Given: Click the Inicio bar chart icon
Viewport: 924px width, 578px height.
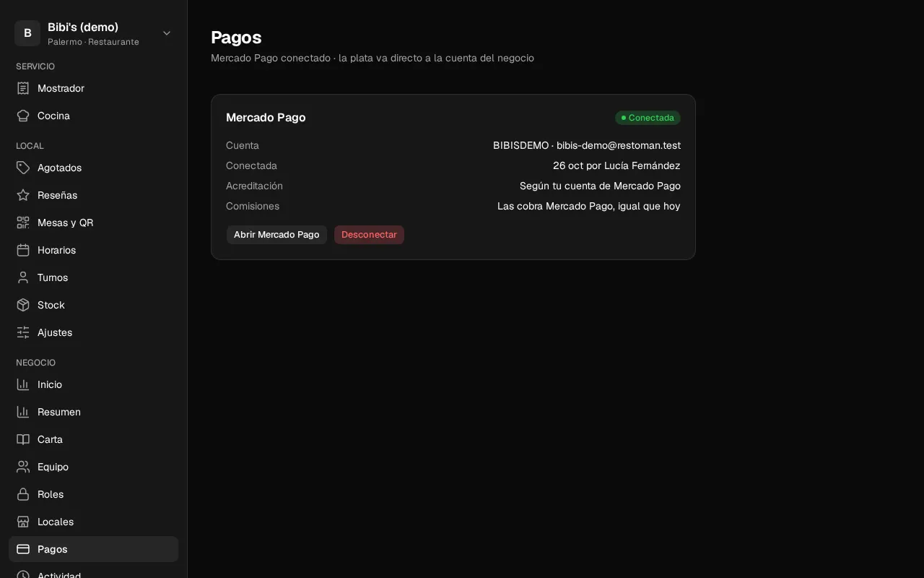Looking at the screenshot, I should coord(23,384).
